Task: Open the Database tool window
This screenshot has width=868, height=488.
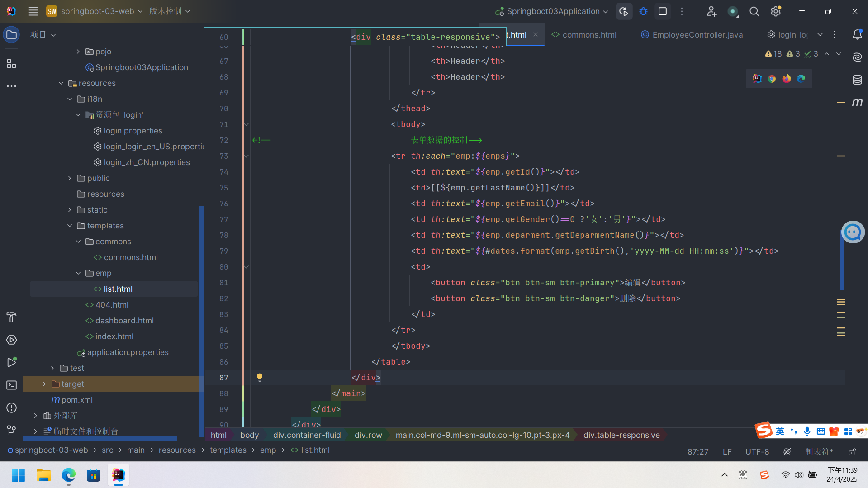Action: (x=857, y=80)
